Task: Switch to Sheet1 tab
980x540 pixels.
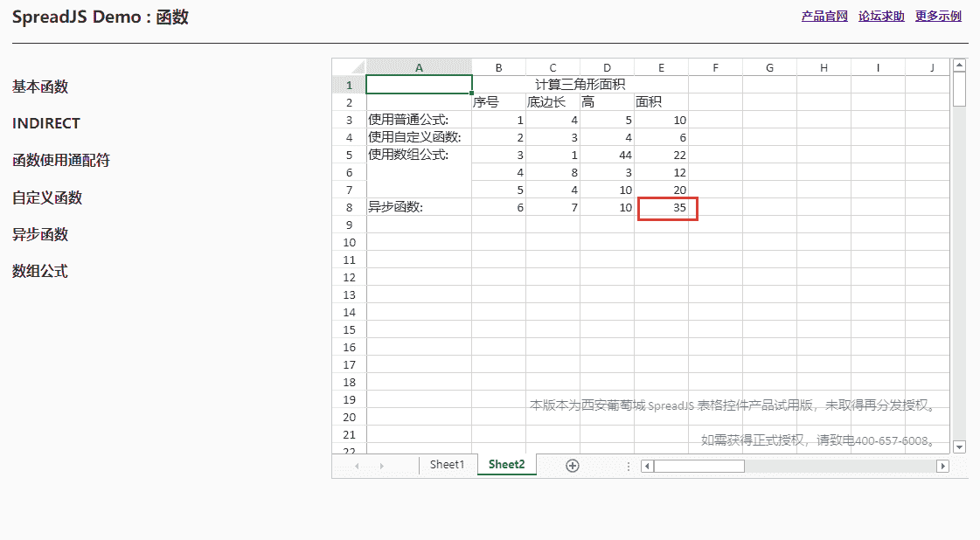Action: (x=447, y=464)
